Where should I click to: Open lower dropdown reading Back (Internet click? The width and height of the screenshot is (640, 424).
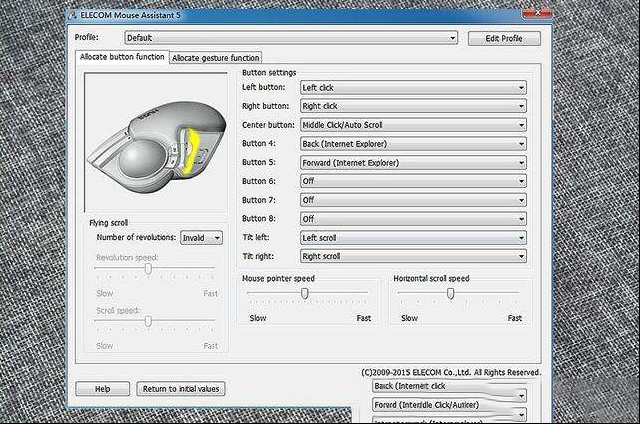(449, 391)
